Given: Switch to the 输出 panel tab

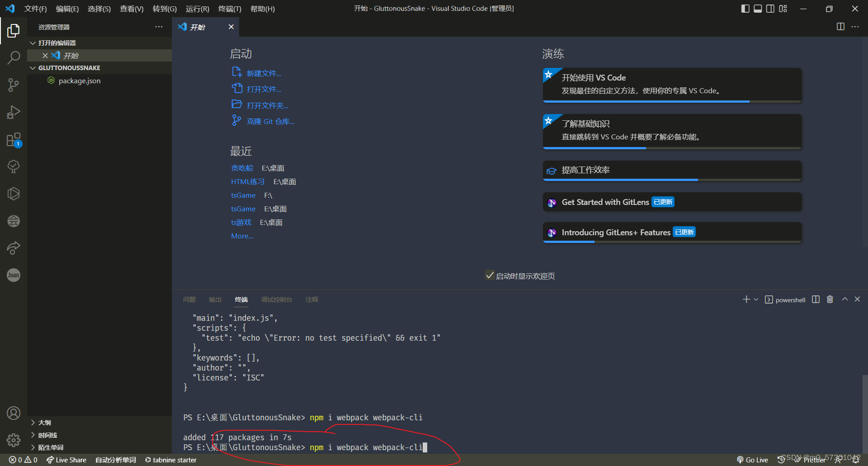Looking at the screenshot, I should 215,300.
